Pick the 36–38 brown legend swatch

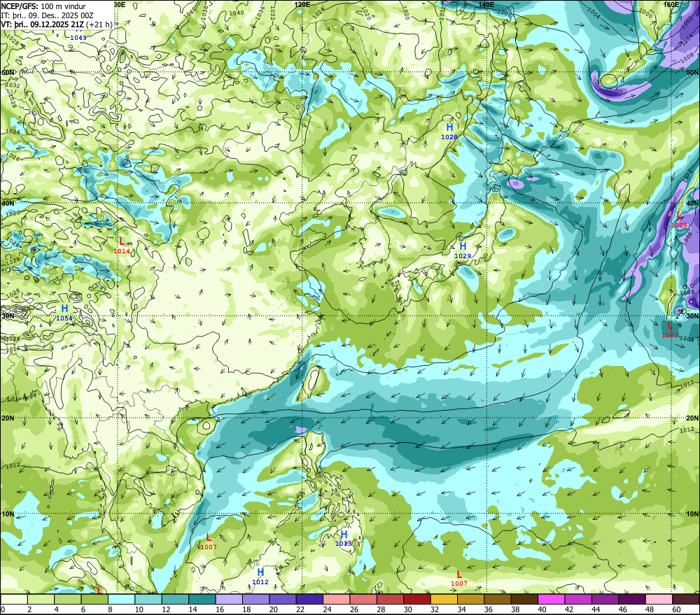tap(498, 599)
